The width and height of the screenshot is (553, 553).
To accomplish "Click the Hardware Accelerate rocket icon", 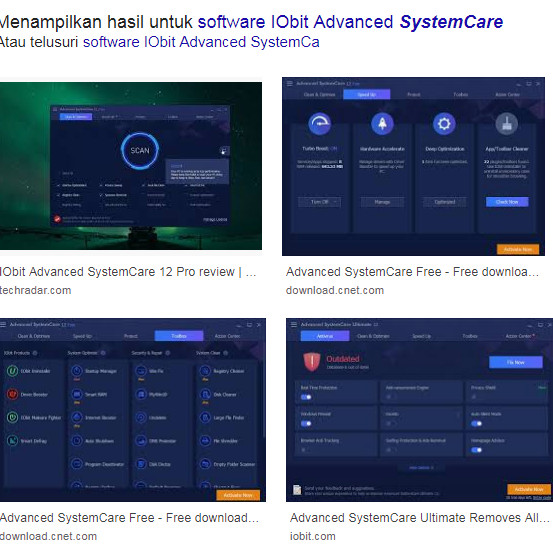I will tap(382, 124).
